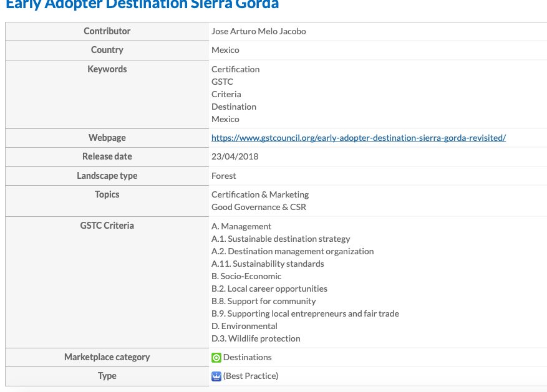Click A.2. Destination management organization
Screen dimensions: 547x392
tap(293, 252)
